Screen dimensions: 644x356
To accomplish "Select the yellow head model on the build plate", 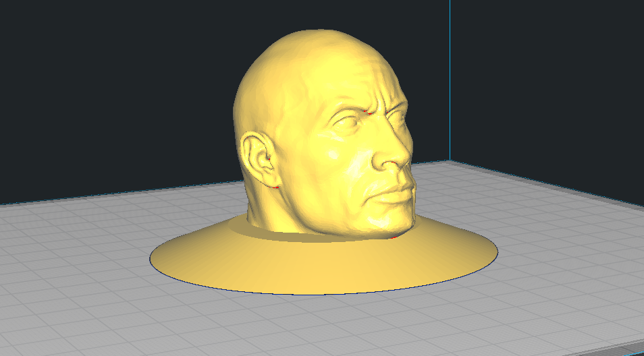I will 325,136.
